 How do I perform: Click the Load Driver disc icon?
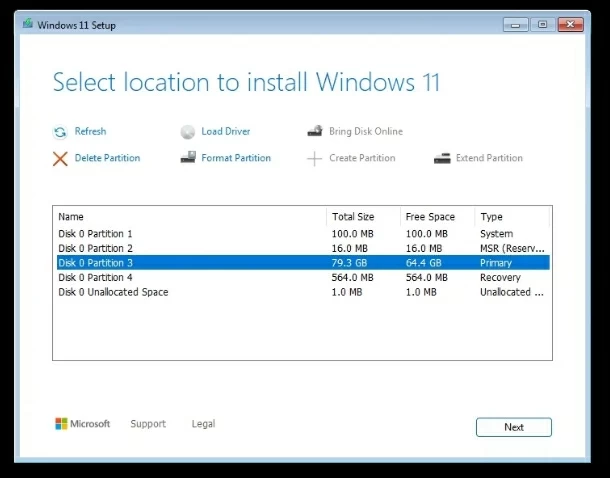[x=187, y=132]
